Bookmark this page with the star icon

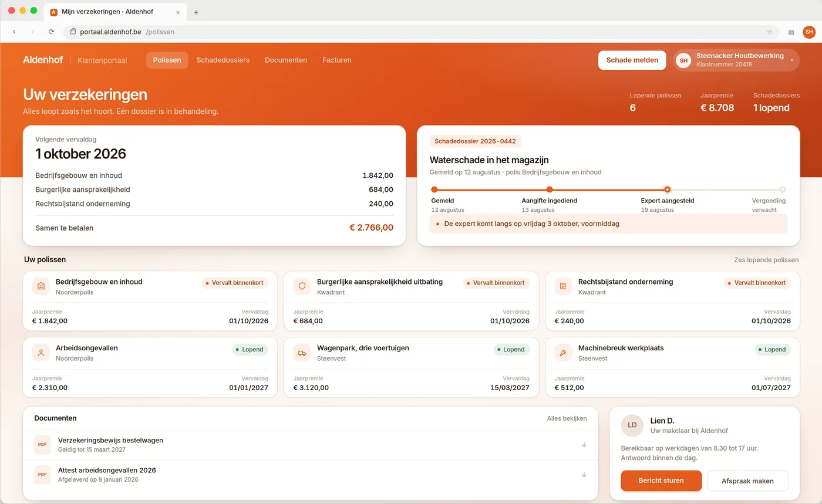[x=770, y=32]
